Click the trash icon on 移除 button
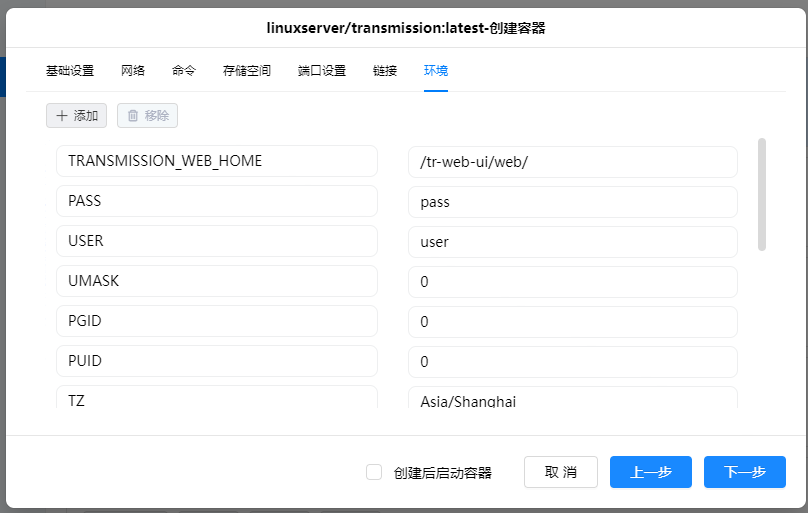The image size is (808, 513). (132, 116)
